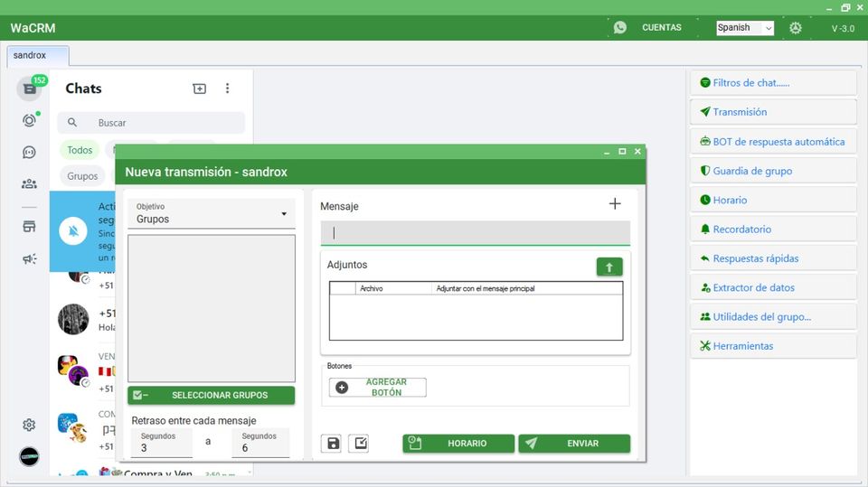868x487 pixels.
Task: Open the Status icon in sidebar
Action: pyautogui.click(x=29, y=120)
